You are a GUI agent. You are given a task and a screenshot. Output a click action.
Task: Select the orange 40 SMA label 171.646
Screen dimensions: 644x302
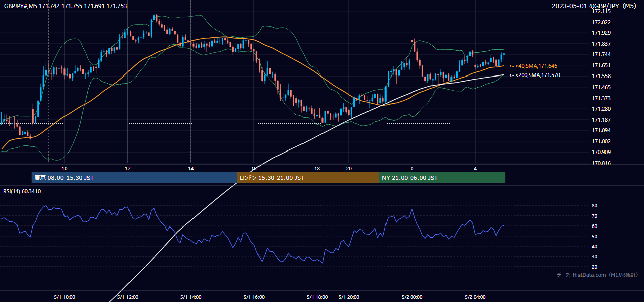click(533, 66)
